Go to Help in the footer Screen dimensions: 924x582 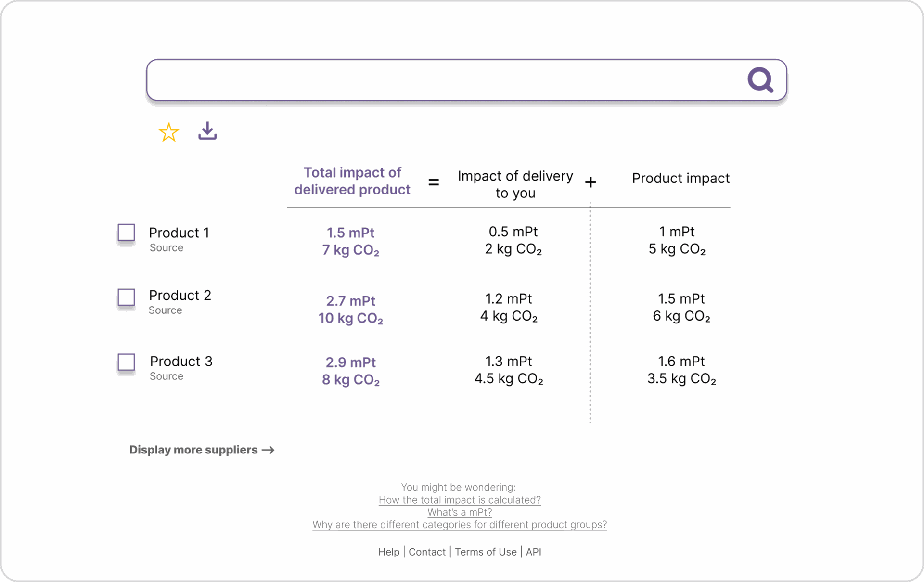pos(389,552)
